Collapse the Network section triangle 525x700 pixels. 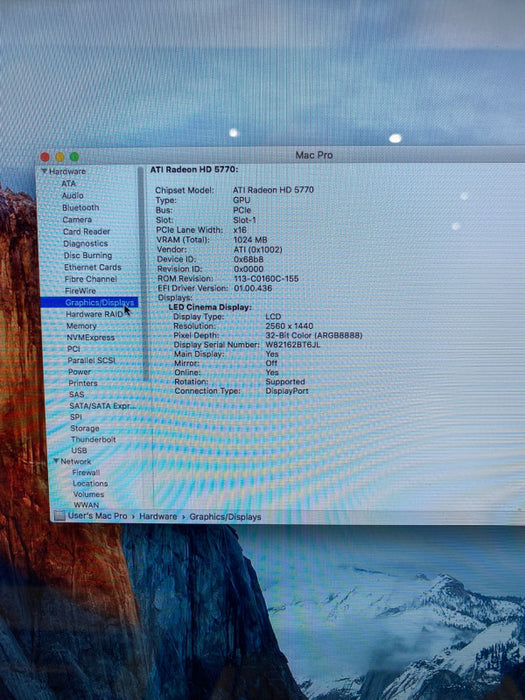56,461
